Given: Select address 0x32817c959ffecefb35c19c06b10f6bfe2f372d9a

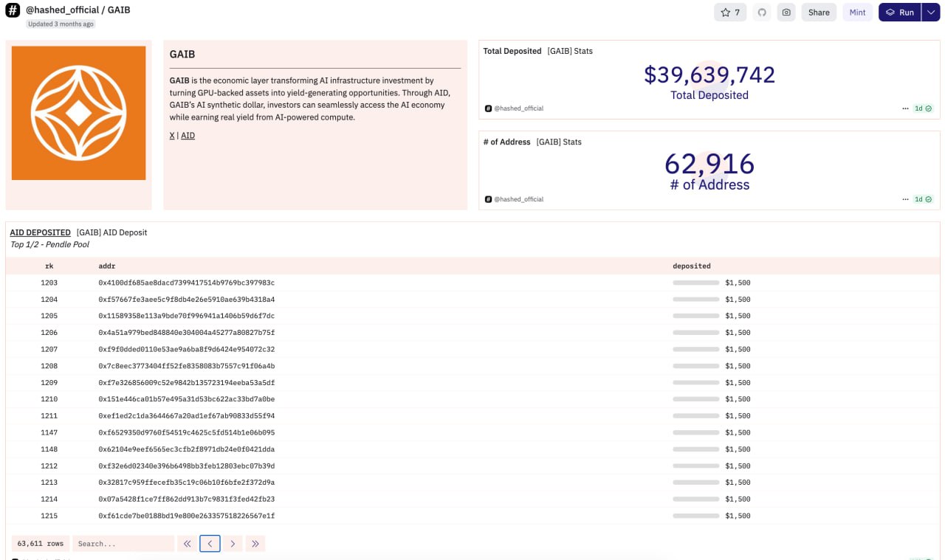Looking at the screenshot, I should (x=187, y=483).
